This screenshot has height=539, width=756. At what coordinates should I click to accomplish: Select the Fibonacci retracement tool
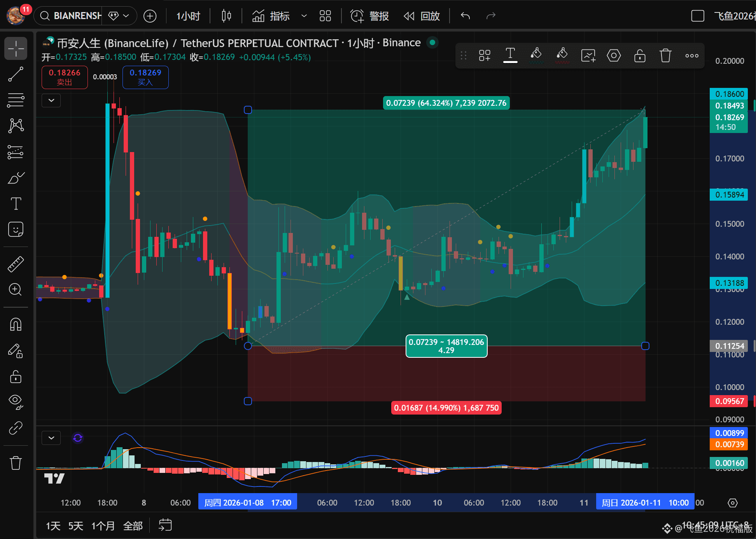pos(16,100)
